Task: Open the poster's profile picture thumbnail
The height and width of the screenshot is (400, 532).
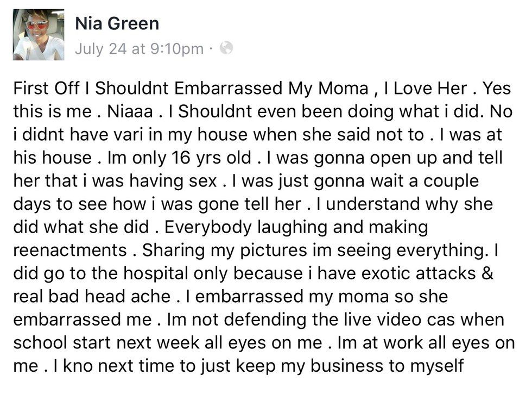Action: click(39, 34)
